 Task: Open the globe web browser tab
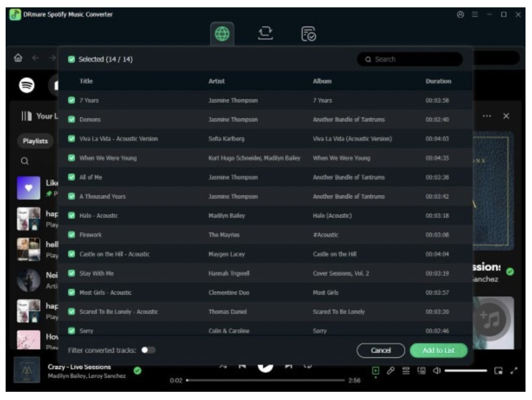[222, 34]
